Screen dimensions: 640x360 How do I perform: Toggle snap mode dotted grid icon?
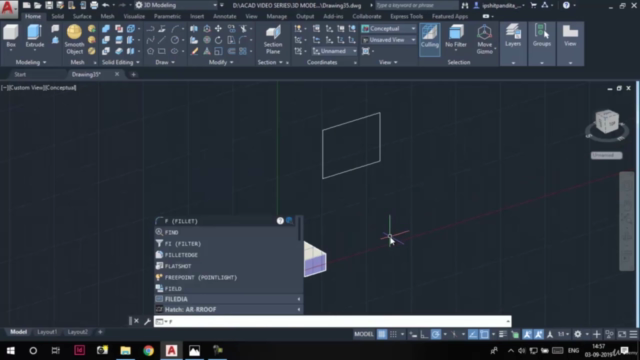[393, 334]
